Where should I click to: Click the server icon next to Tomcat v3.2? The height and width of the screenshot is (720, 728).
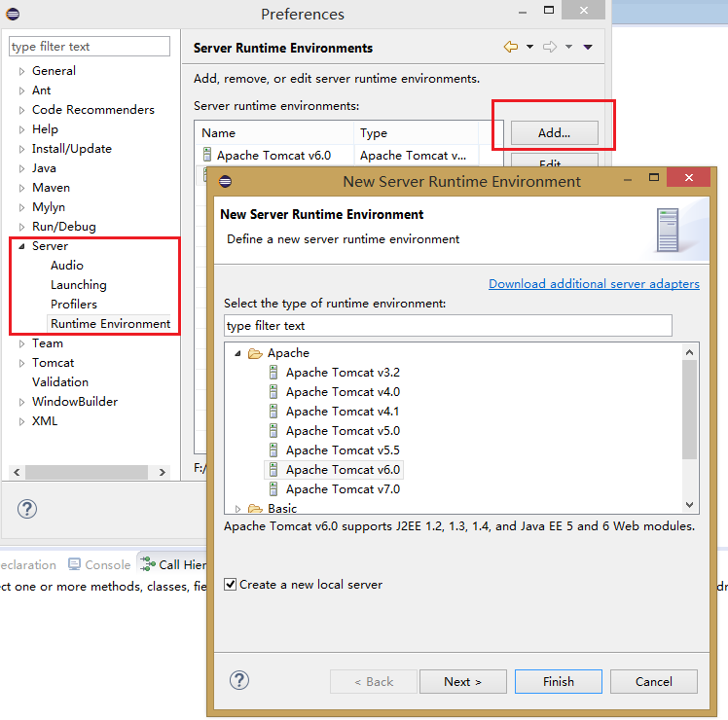click(x=273, y=373)
